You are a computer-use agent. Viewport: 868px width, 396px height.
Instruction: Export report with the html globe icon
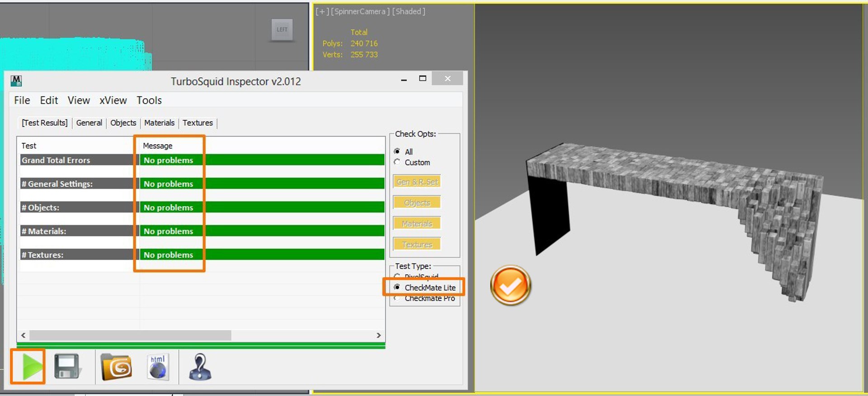[x=158, y=367]
